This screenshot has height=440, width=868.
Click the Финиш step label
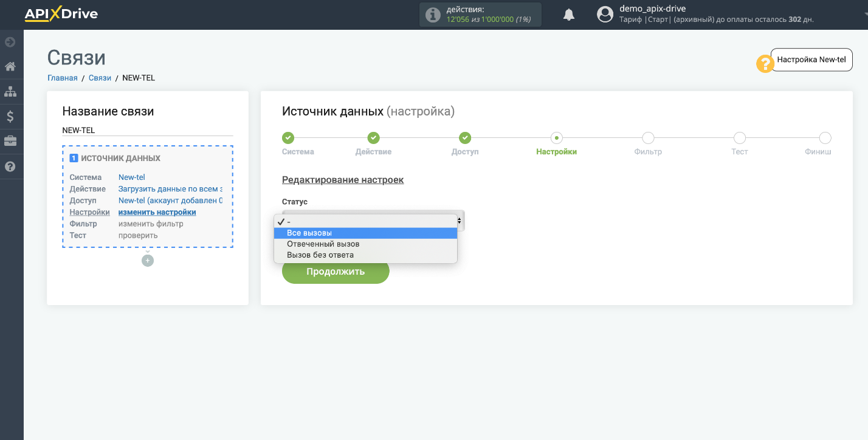[818, 152]
